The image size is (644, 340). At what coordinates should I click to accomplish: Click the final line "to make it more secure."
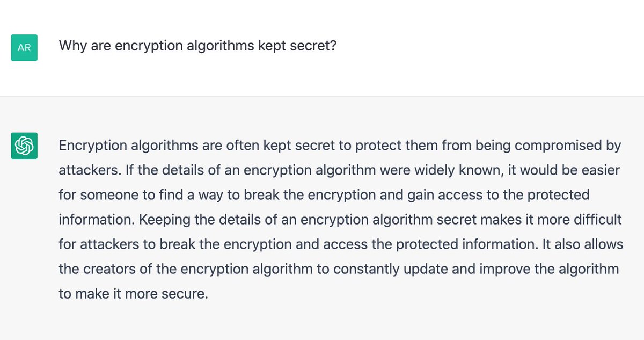click(133, 294)
